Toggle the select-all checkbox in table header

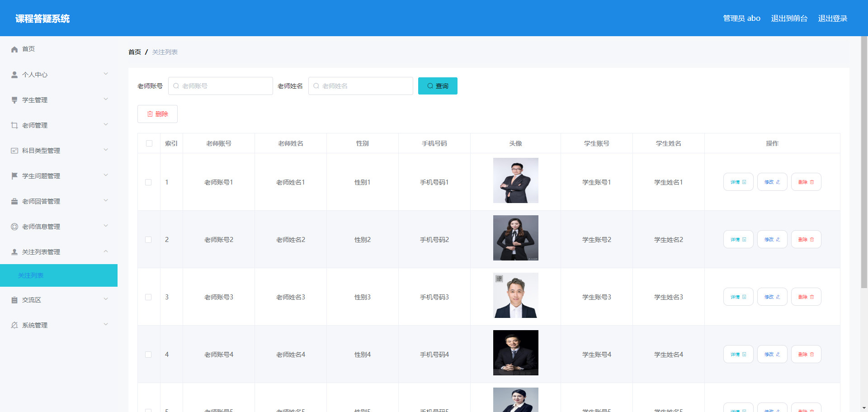[149, 143]
